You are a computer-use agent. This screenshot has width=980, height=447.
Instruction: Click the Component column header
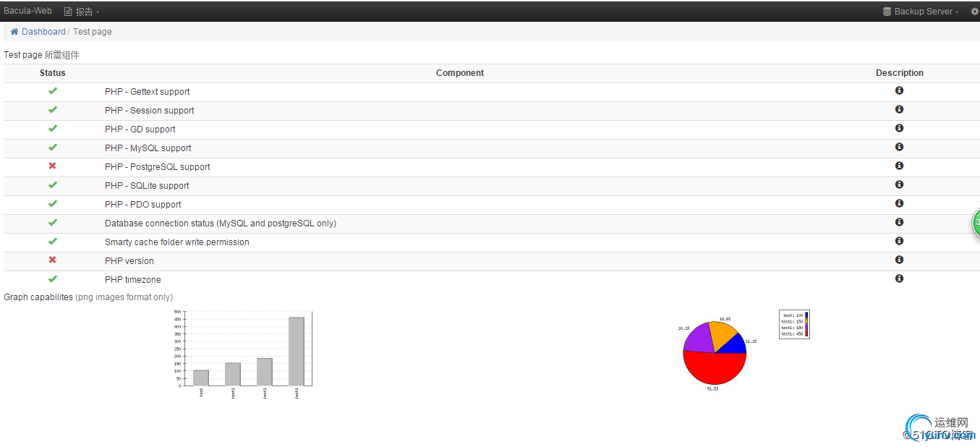click(x=460, y=73)
